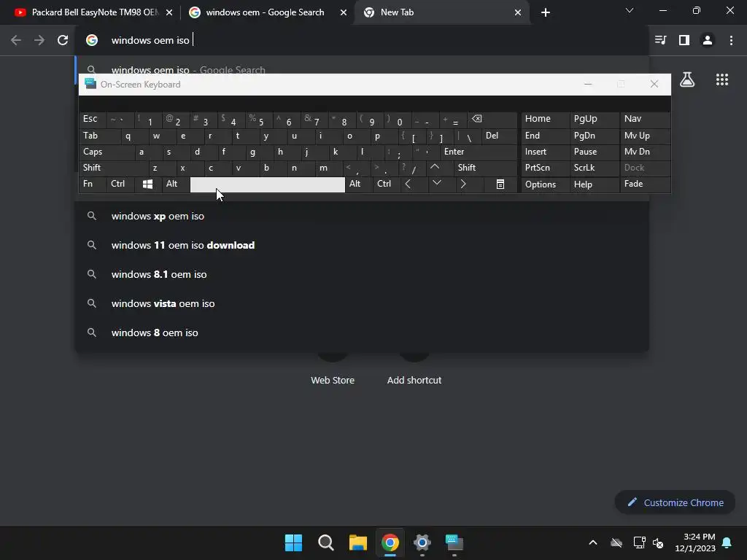Open the Search Labs flask icon
747x560 pixels.
tap(686, 79)
